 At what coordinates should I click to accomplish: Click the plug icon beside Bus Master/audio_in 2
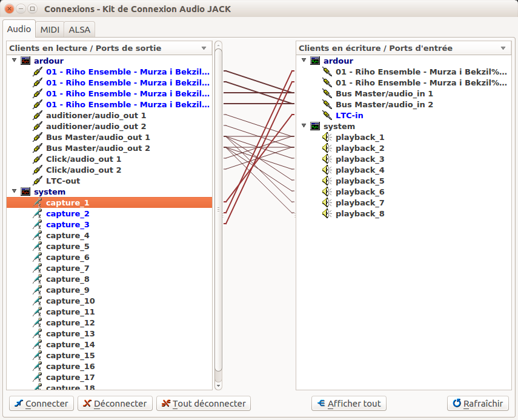coord(327,104)
